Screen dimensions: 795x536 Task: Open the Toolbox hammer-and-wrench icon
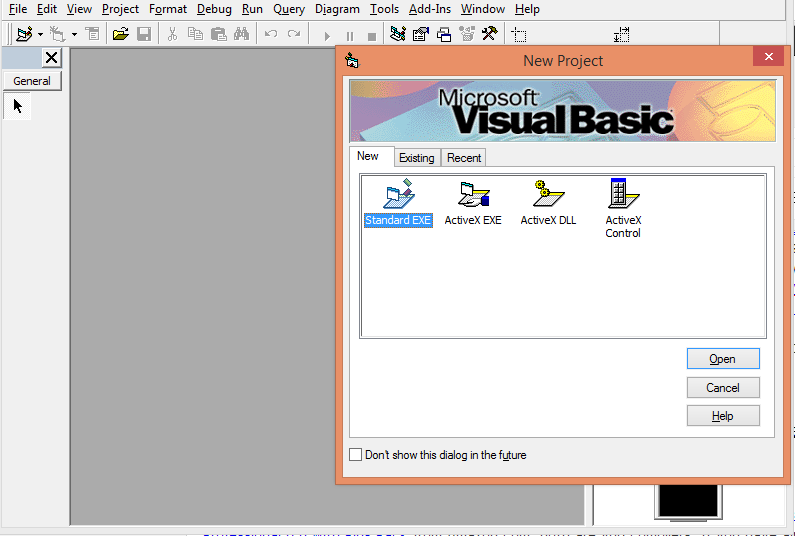(x=490, y=34)
